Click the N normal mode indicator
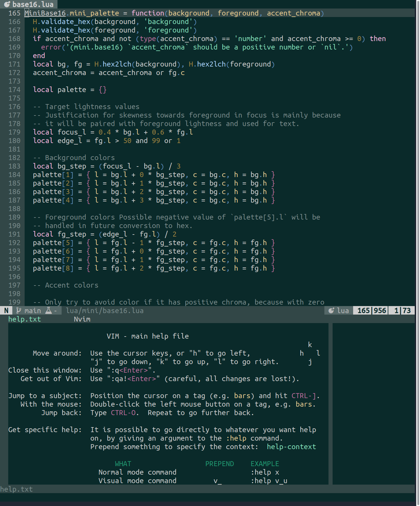 click(6, 310)
